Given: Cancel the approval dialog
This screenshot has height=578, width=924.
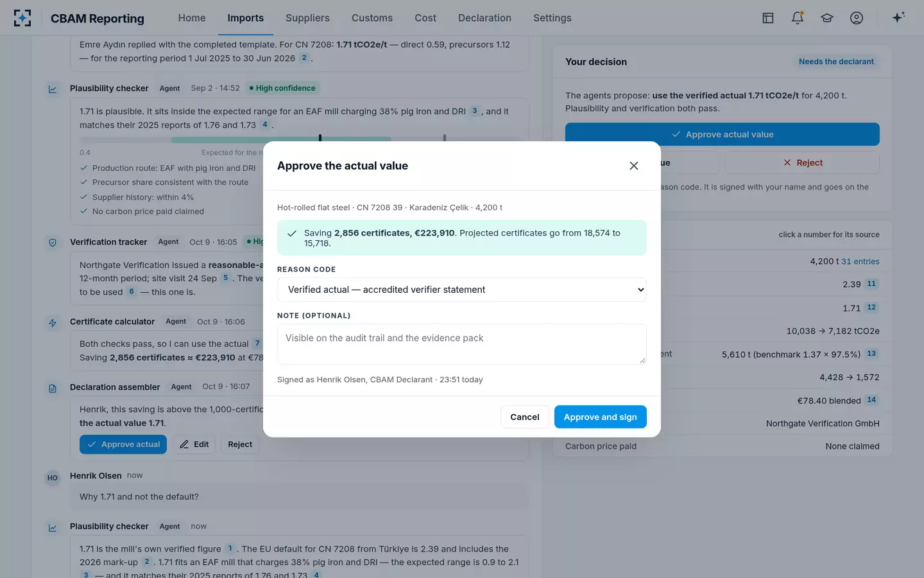Looking at the screenshot, I should (525, 417).
